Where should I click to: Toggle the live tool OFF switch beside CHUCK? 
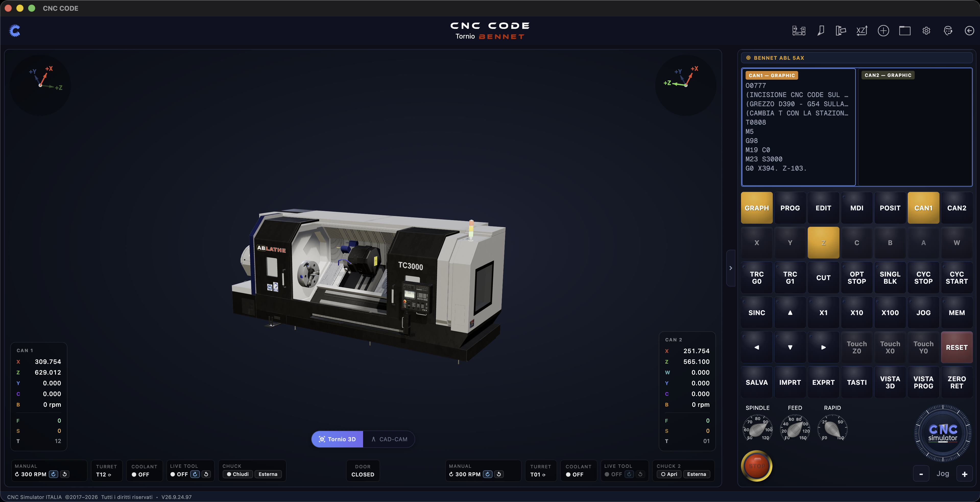click(x=179, y=474)
